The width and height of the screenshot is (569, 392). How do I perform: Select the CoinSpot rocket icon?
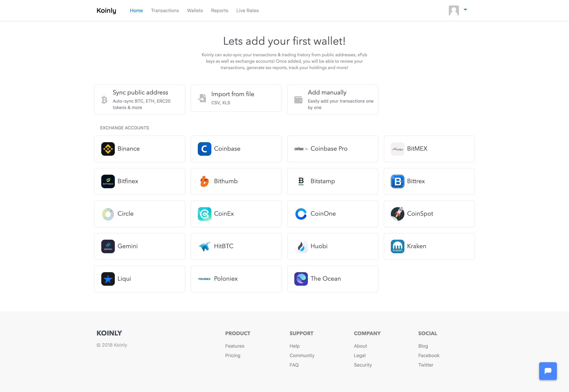coord(397,214)
